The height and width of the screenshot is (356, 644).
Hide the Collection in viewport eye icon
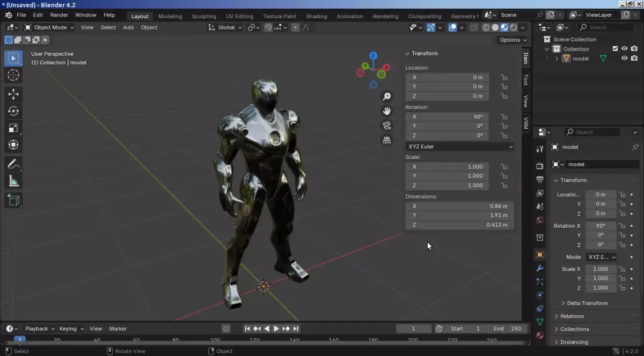click(625, 49)
